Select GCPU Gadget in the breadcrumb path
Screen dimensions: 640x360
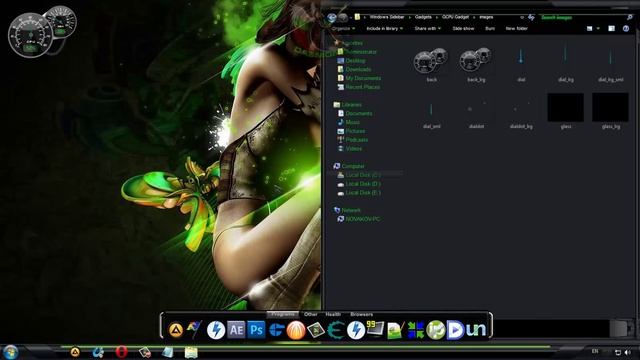coord(455,17)
